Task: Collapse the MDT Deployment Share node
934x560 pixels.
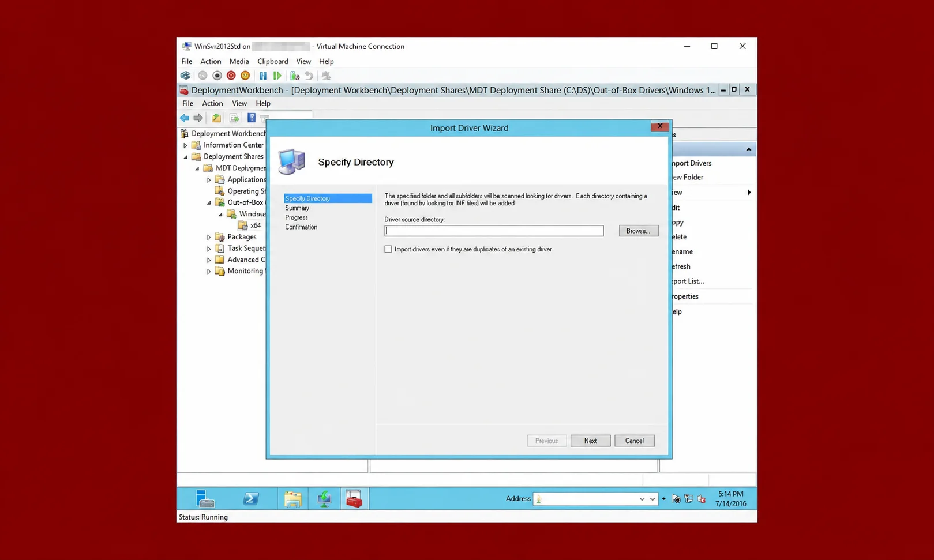Action: point(197,168)
